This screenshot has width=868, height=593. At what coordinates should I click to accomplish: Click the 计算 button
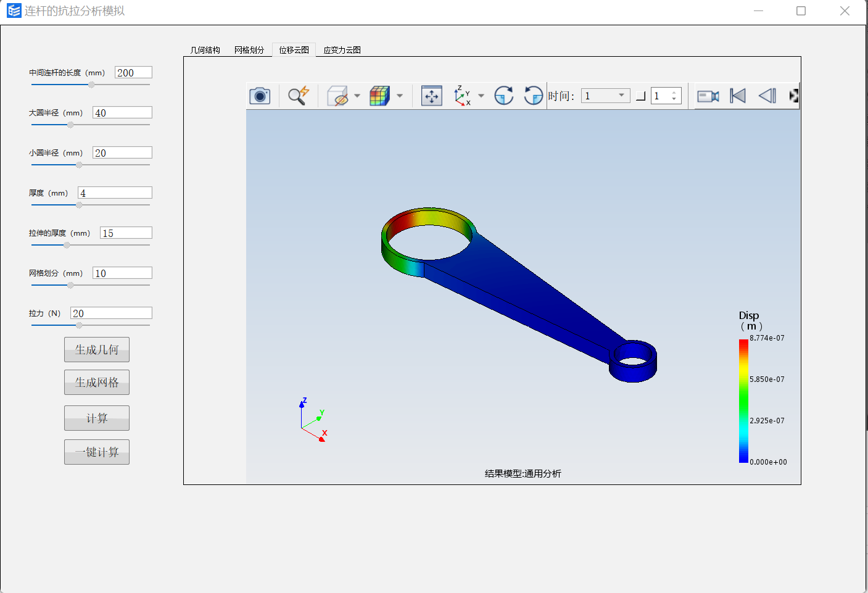[97, 418]
